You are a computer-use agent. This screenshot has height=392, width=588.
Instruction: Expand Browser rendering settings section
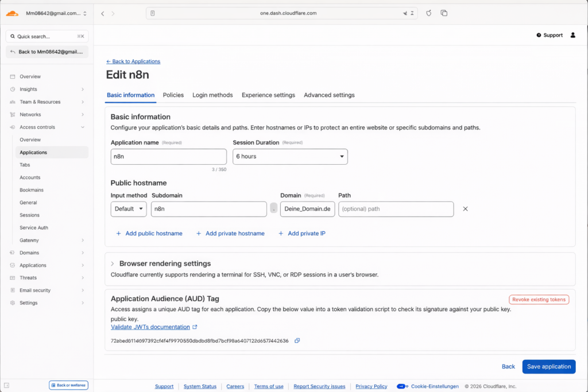113,264
